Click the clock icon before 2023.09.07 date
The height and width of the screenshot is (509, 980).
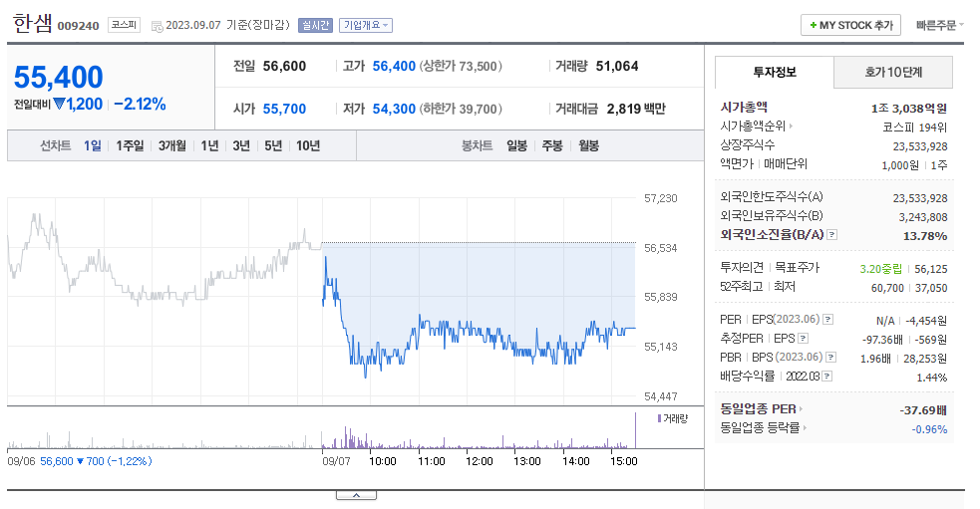tap(158, 26)
